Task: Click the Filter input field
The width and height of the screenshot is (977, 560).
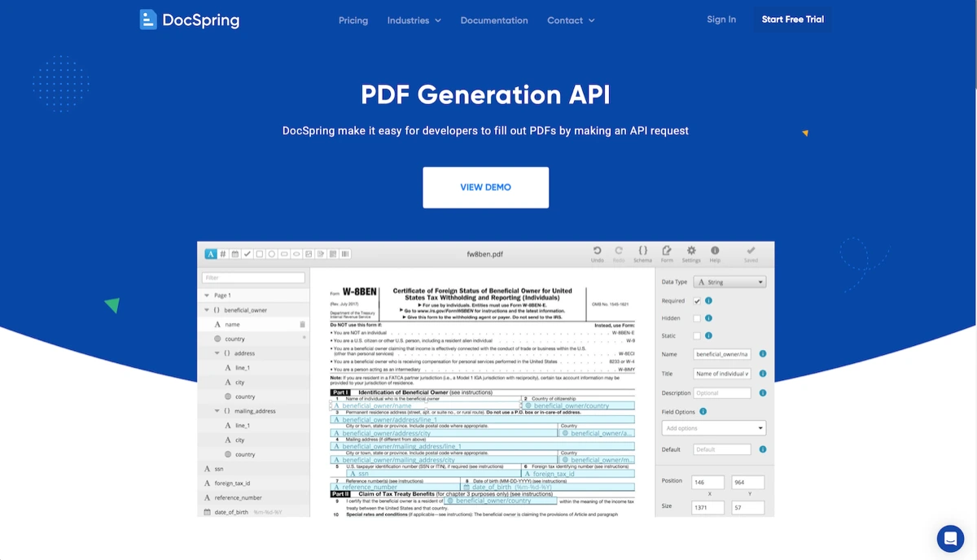Action: 253,278
